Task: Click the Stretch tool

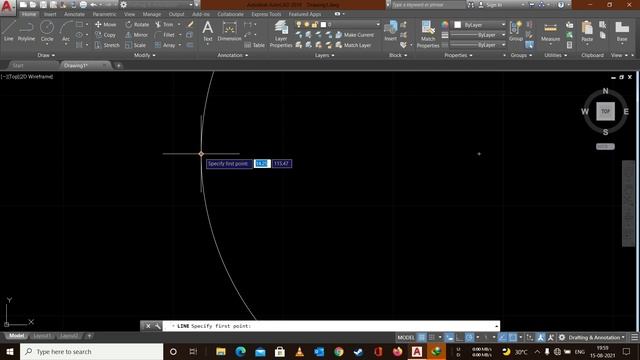Action: click(107, 45)
